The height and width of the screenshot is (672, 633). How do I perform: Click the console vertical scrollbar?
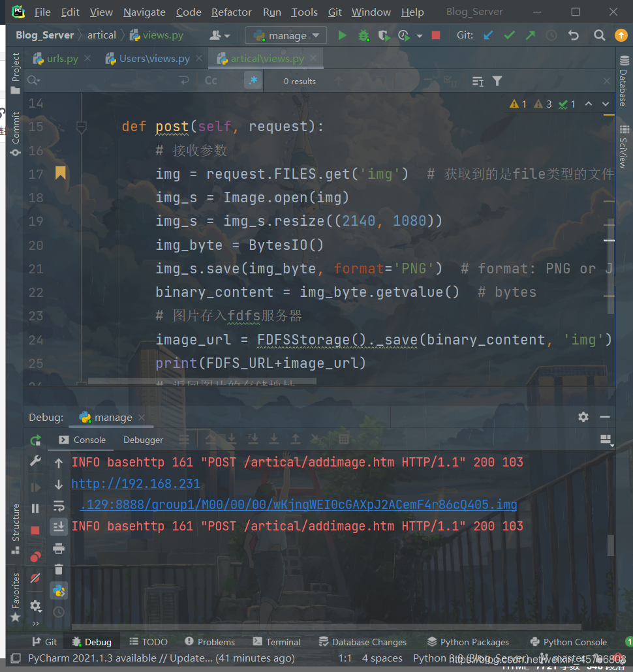coord(611,545)
